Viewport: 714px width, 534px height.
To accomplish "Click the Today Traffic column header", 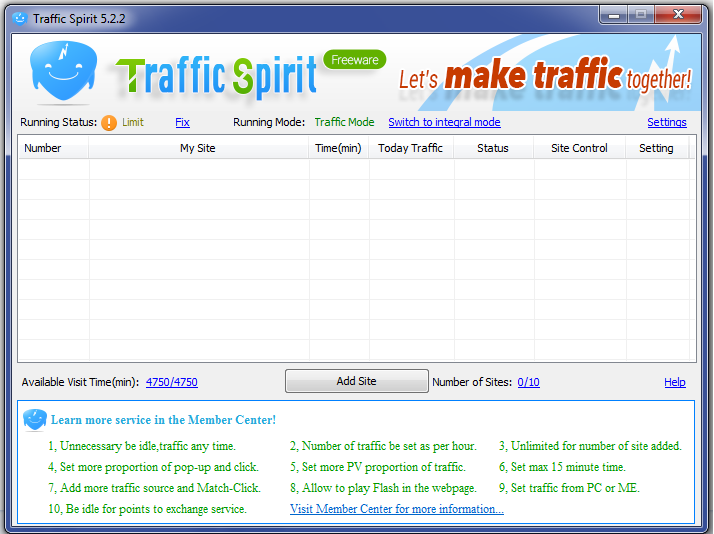I will pos(410,148).
